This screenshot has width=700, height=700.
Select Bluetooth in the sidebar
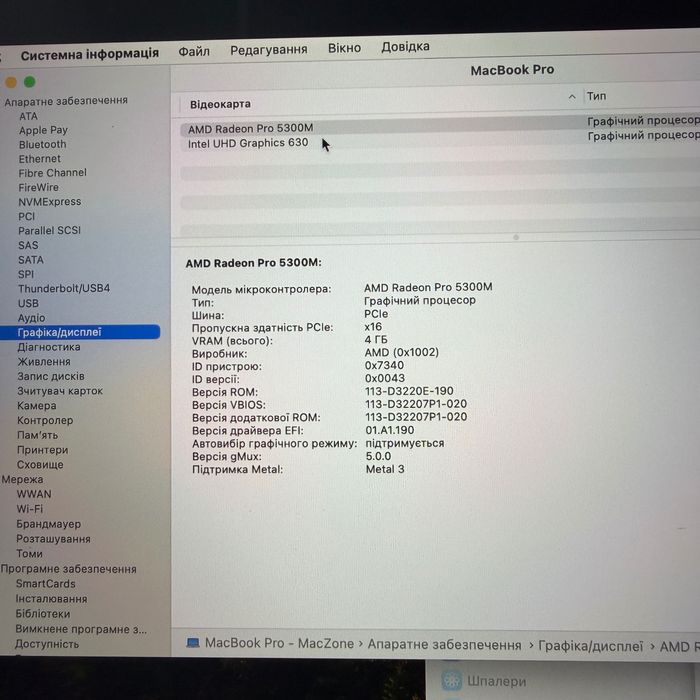[x=42, y=145]
